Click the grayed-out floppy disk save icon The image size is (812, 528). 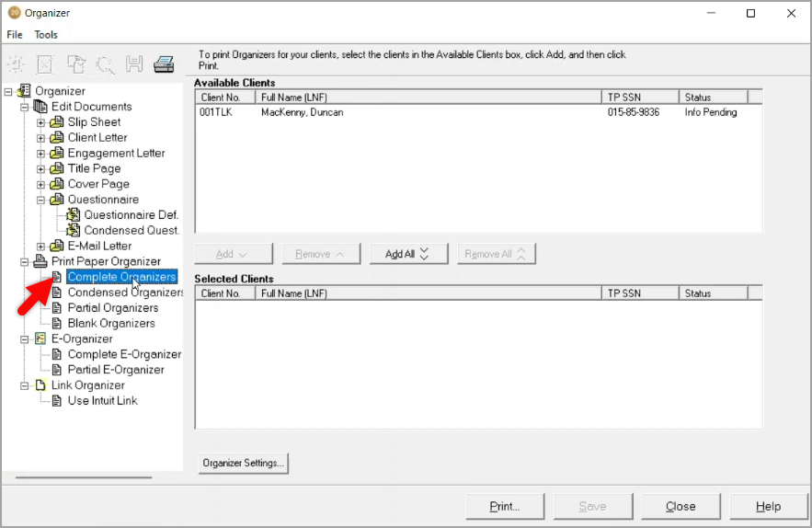[134, 64]
